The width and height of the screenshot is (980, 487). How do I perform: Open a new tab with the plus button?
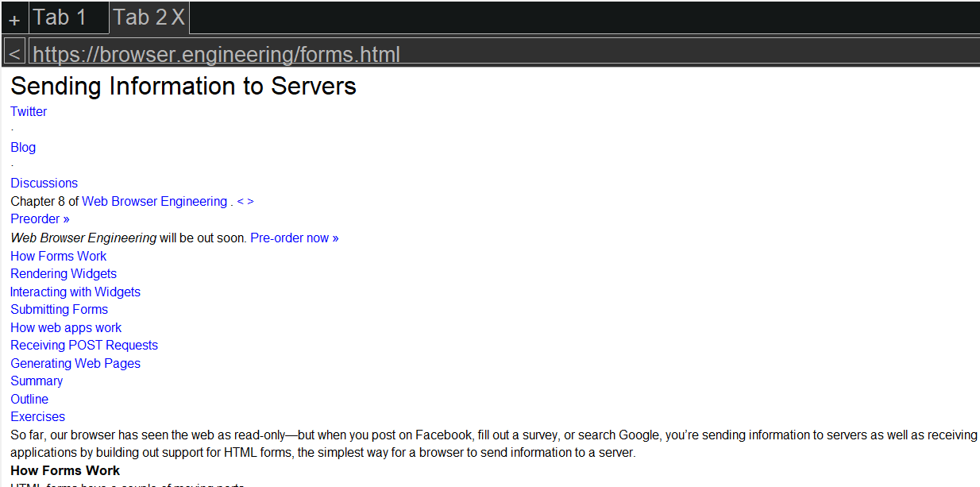tap(14, 17)
